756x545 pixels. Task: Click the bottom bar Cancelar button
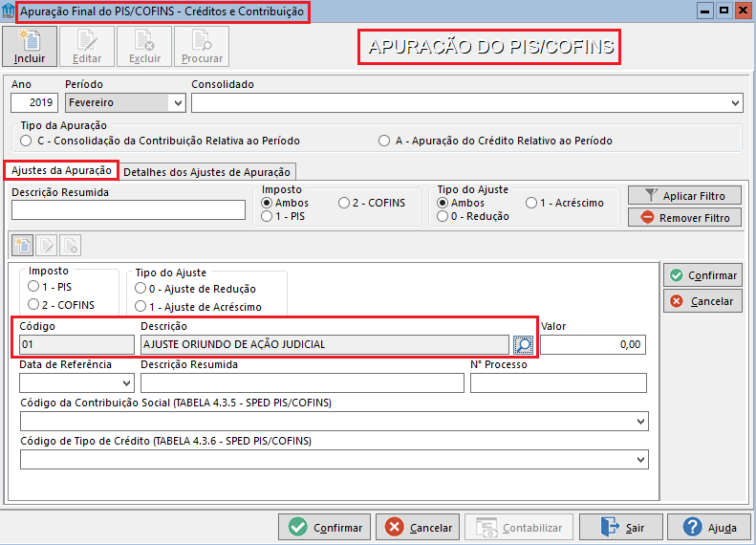coord(418,527)
